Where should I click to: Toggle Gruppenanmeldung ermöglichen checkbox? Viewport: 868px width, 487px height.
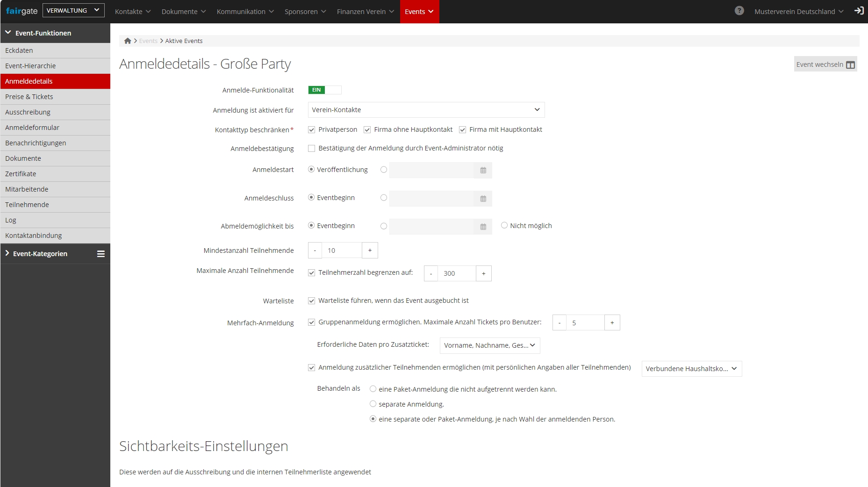pyautogui.click(x=312, y=322)
